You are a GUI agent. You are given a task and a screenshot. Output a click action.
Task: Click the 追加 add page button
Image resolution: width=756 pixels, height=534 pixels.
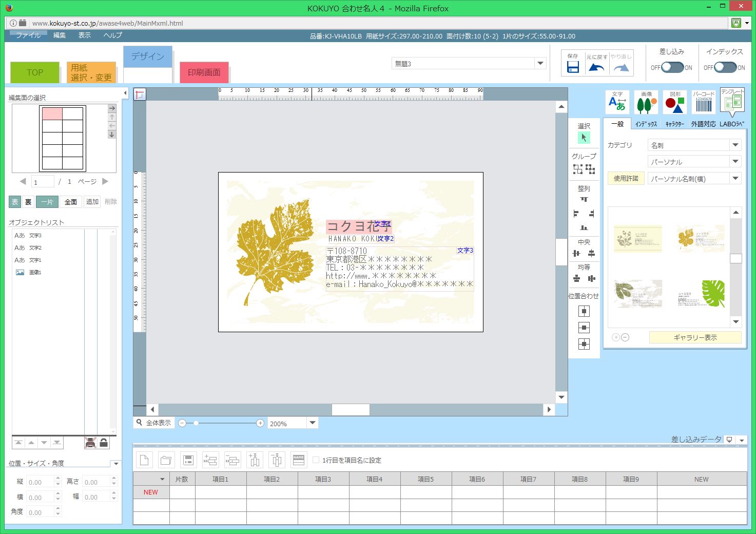92,202
